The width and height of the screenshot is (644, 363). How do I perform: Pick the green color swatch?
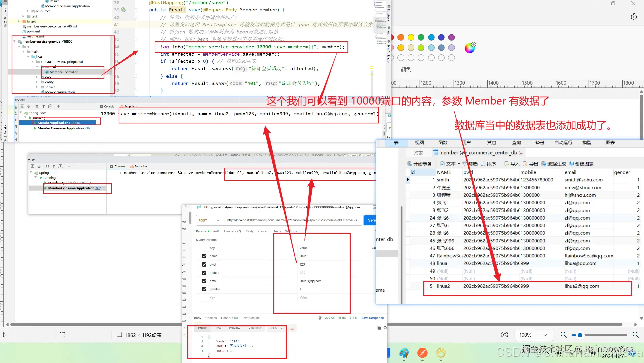(421, 37)
